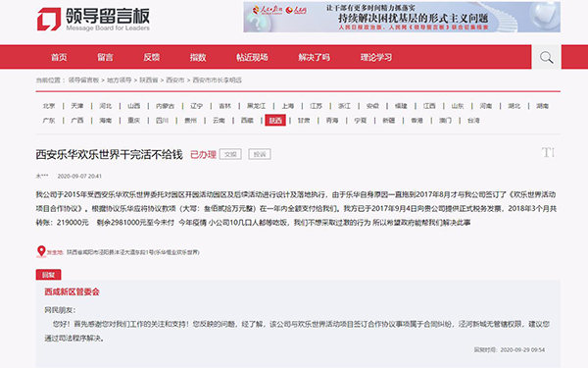Click the 地方领导 breadcrumb link

click(120, 80)
